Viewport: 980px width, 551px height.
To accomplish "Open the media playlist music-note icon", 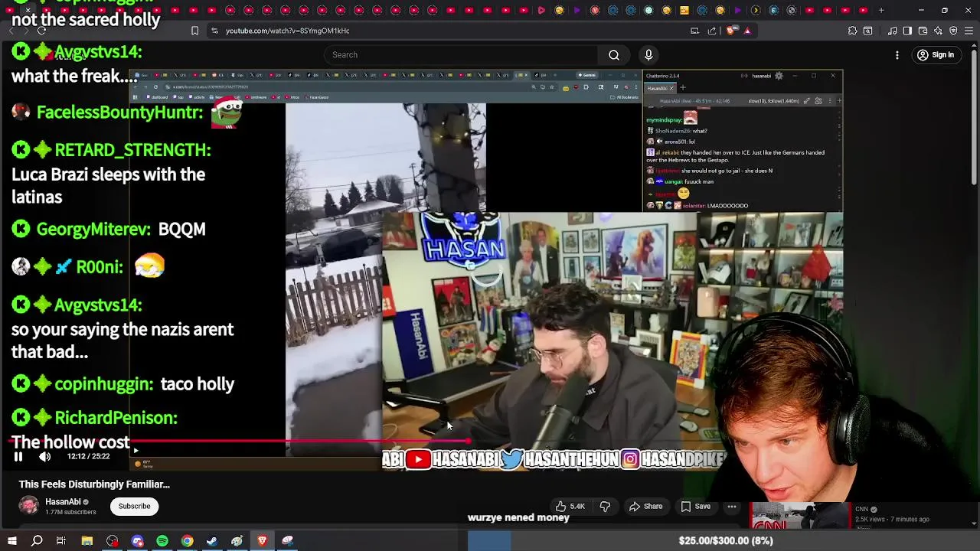I will click(x=892, y=31).
